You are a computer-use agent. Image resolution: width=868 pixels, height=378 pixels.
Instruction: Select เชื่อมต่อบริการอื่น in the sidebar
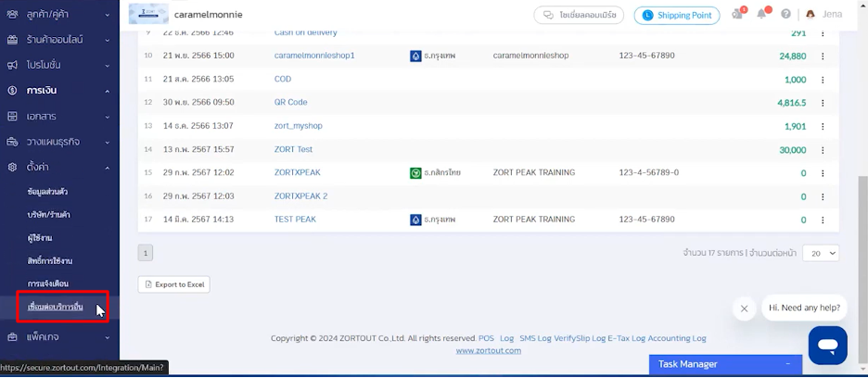(56, 307)
